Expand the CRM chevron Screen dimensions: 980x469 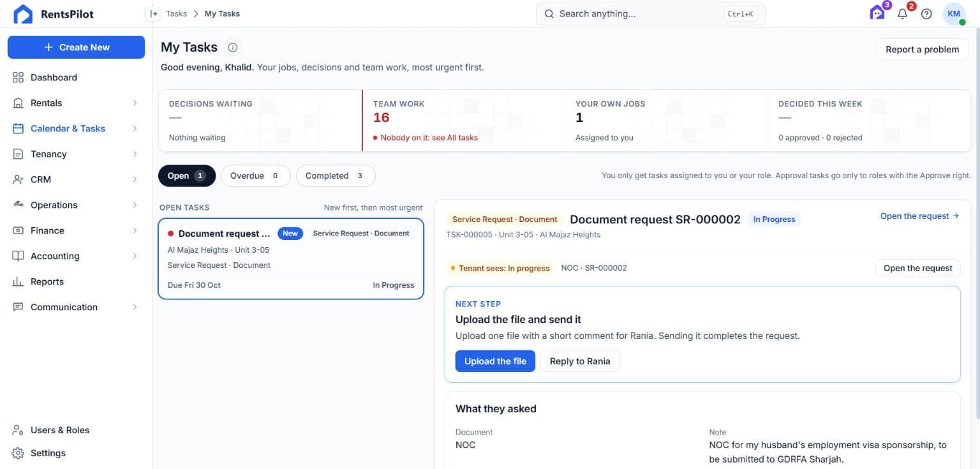pos(135,179)
